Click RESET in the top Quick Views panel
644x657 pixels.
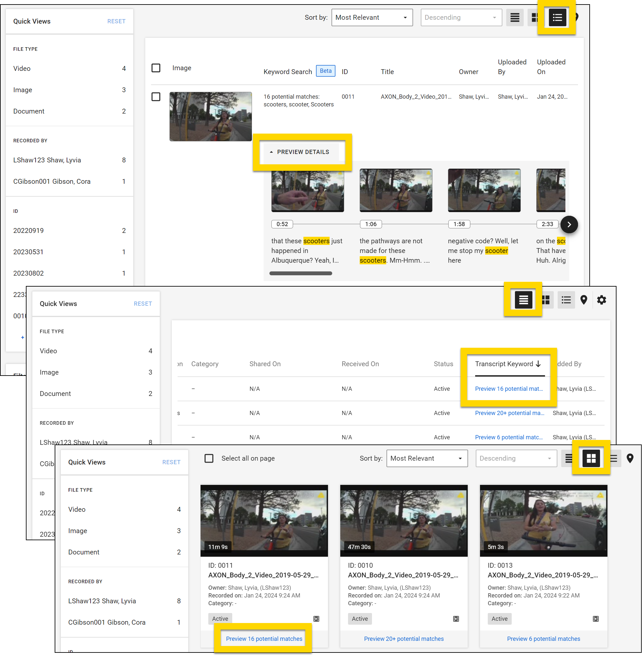116,21
